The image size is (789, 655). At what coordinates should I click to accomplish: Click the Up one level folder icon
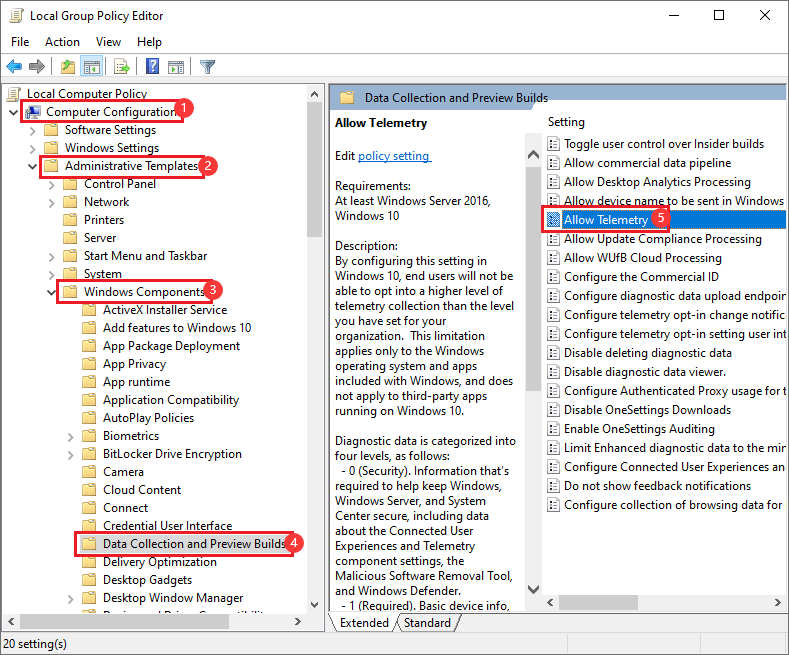tap(67, 67)
